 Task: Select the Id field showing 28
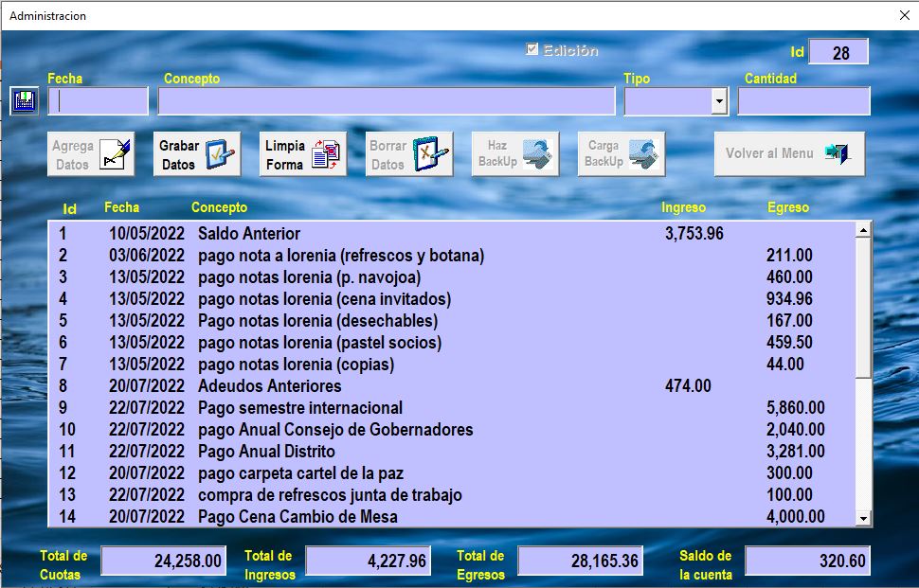(838, 52)
